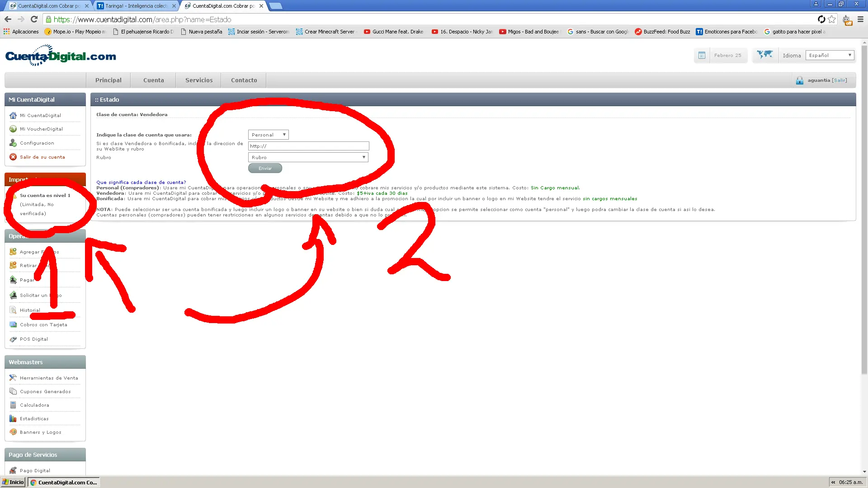Open the Migos - Bad and Boujee bookmark

pyautogui.click(x=529, y=32)
